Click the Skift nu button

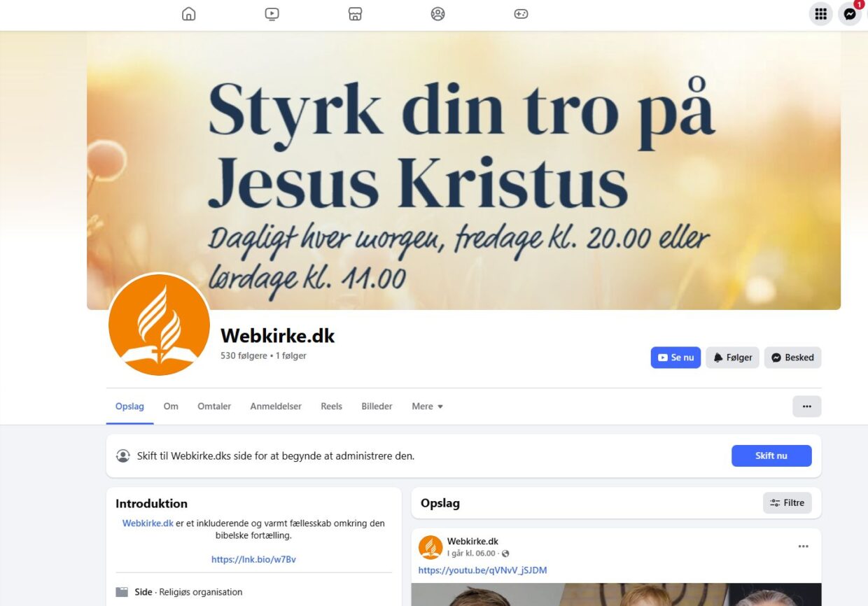coord(771,456)
